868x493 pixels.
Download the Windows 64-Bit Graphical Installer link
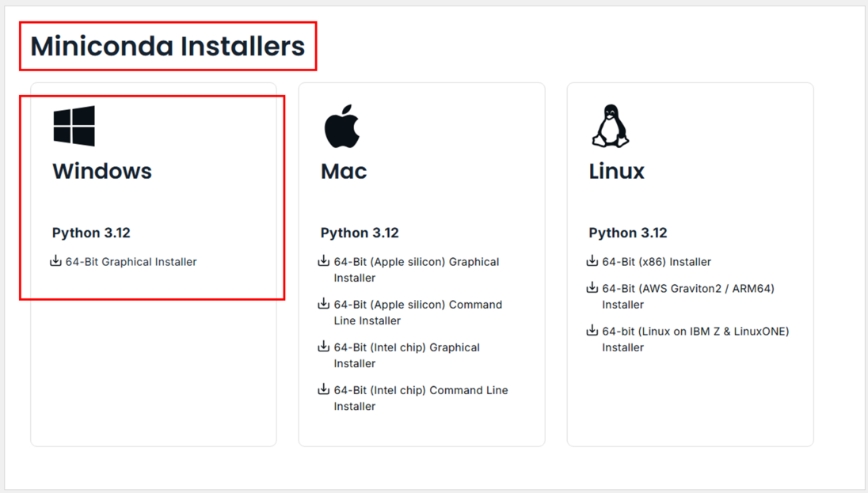[x=131, y=262]
